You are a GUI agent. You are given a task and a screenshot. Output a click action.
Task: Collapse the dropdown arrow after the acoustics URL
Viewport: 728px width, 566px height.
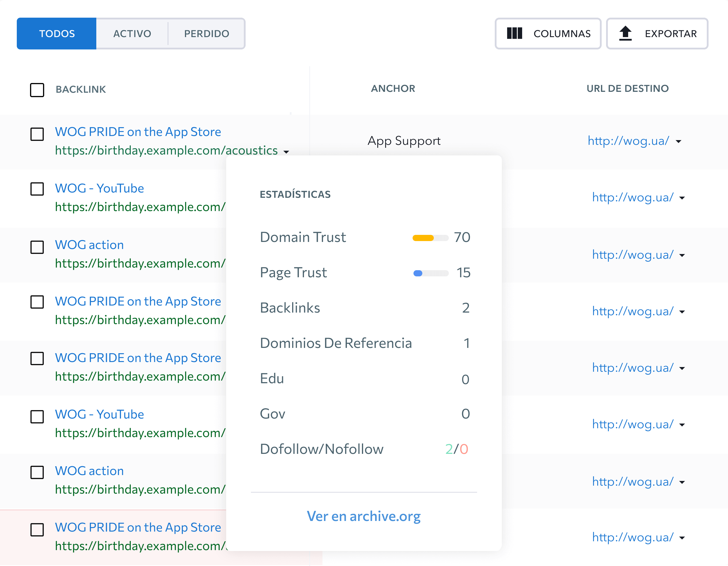(286, 152)
